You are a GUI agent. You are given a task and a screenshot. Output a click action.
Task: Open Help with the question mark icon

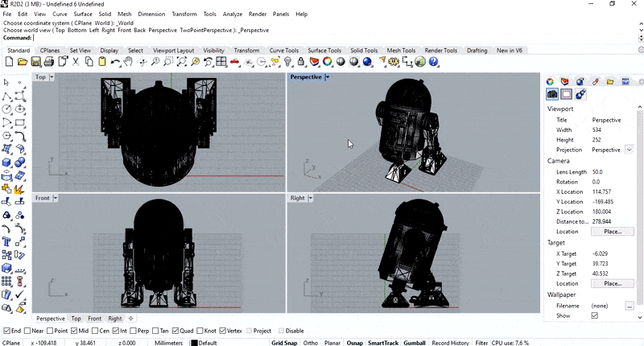tap(433, 62)
